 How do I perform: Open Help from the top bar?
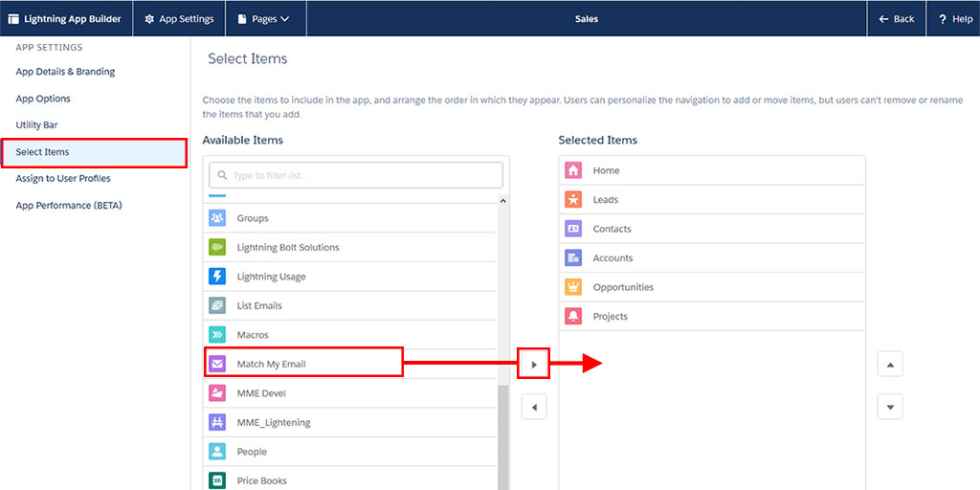pyautogui.click(x=954, y=18)
